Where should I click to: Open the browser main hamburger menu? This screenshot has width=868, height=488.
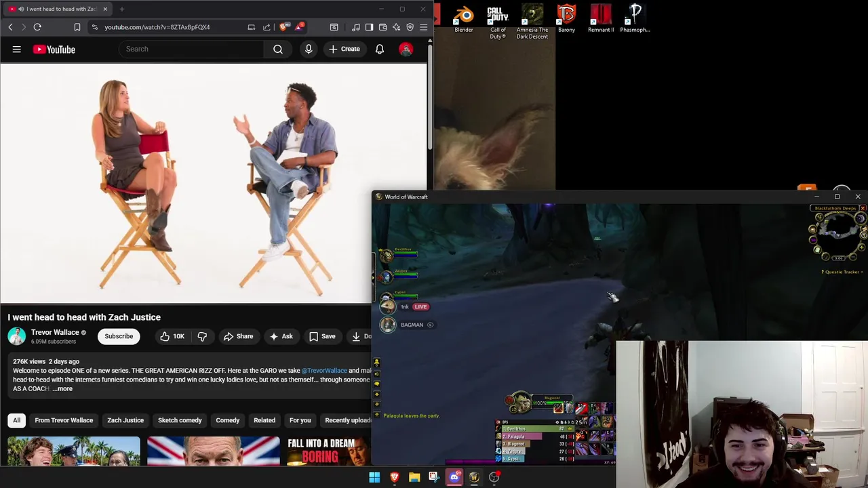point(424,27)
